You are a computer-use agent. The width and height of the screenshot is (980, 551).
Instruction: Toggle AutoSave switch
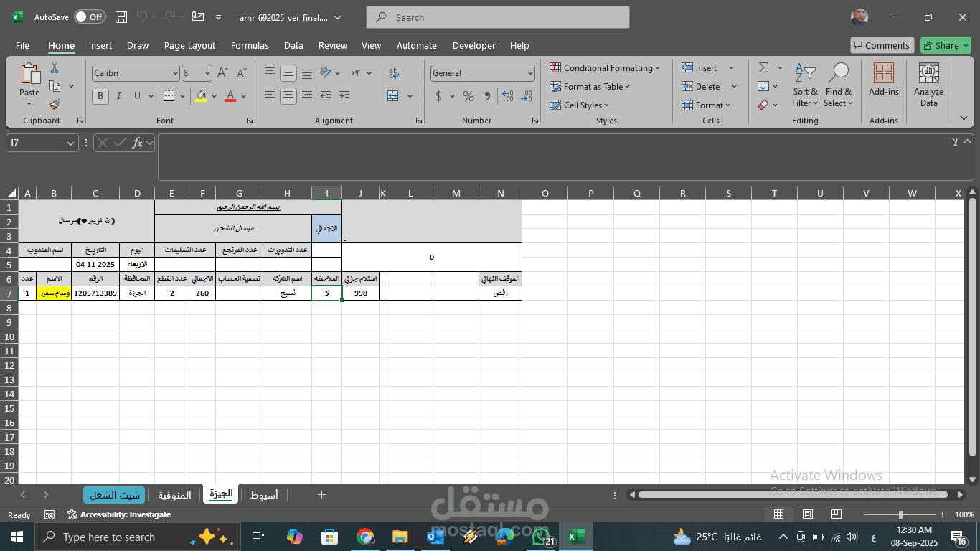(x=90, y=17)
